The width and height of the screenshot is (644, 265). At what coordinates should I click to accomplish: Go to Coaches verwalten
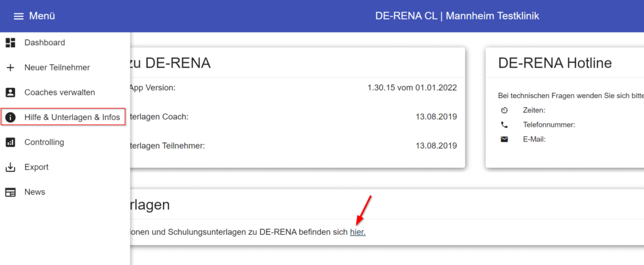tap(60, 92)
